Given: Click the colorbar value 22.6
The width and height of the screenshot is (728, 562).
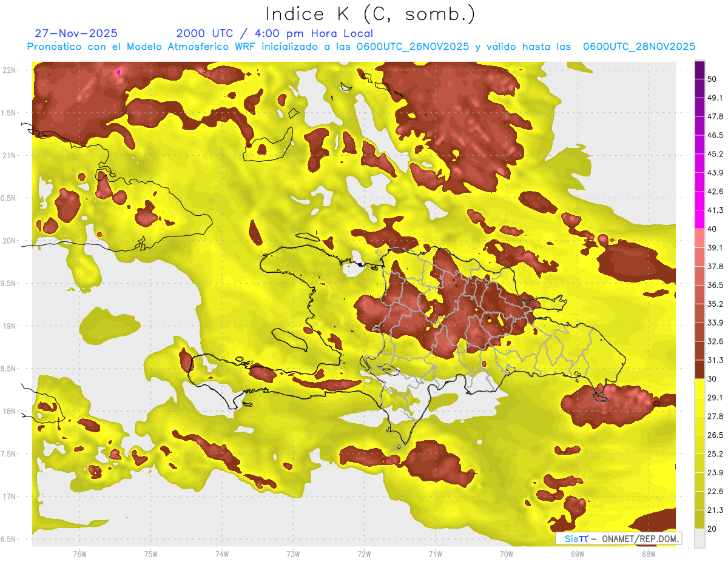Looking at the screenshot, I should coord(715,491).
